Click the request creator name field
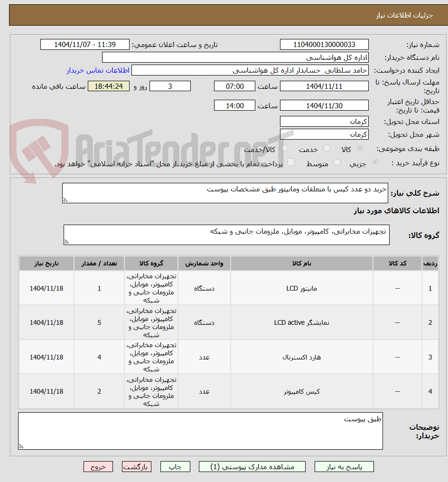The width and height of the screenshot is (448, 482). (x=250, y=70)
